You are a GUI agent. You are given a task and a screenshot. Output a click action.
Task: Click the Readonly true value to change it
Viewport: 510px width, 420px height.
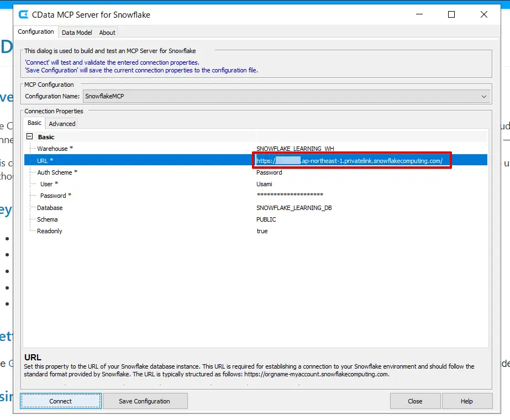pos(262,231)
